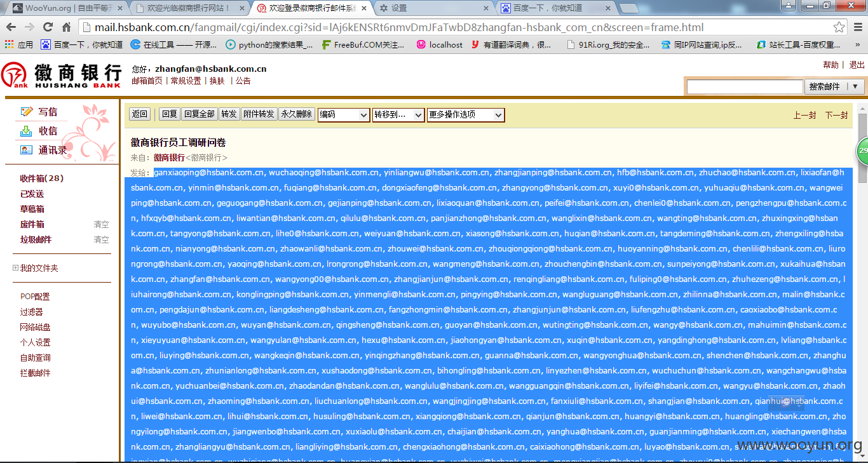Click the 永久删除 delete button
This screenshot has height=463, width=868.
coord(297,114)
